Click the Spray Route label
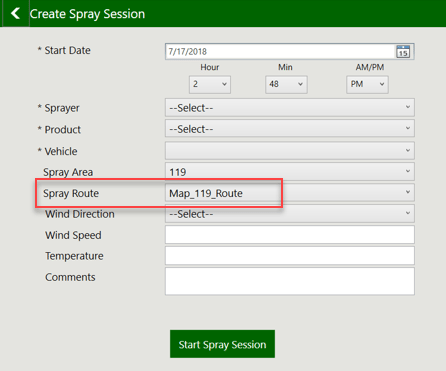The image size is (446, 371). [71, 193]
